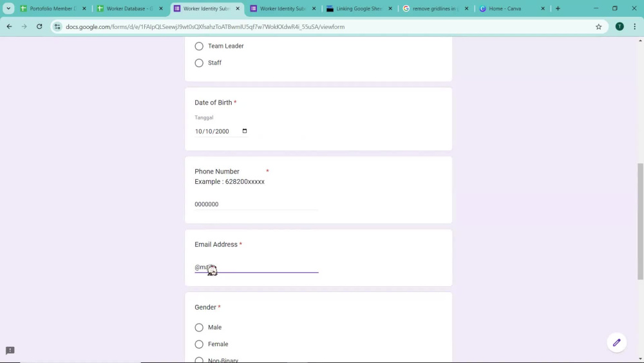Click the Email Address input field

point(256,267)
